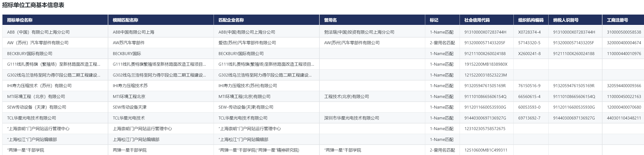Click the code 19152200MB1838980X
Image resolution: width=644 pixels, height=155 pixels.
pos(486,64)
